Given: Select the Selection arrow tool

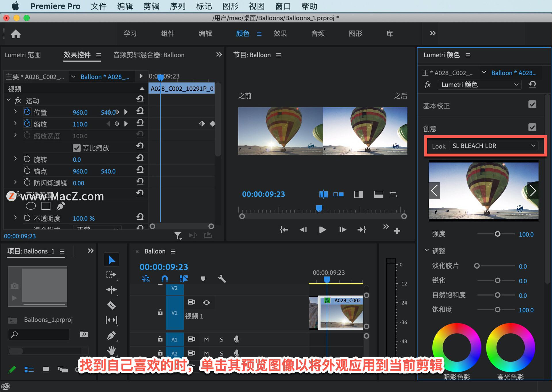Looking at the screenshot, I should [x=111, y=260].
